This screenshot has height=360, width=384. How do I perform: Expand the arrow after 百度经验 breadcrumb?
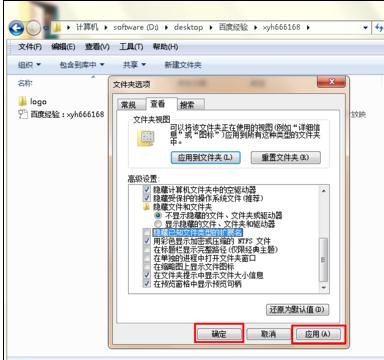pyautogui.click(x=256, y=28)
